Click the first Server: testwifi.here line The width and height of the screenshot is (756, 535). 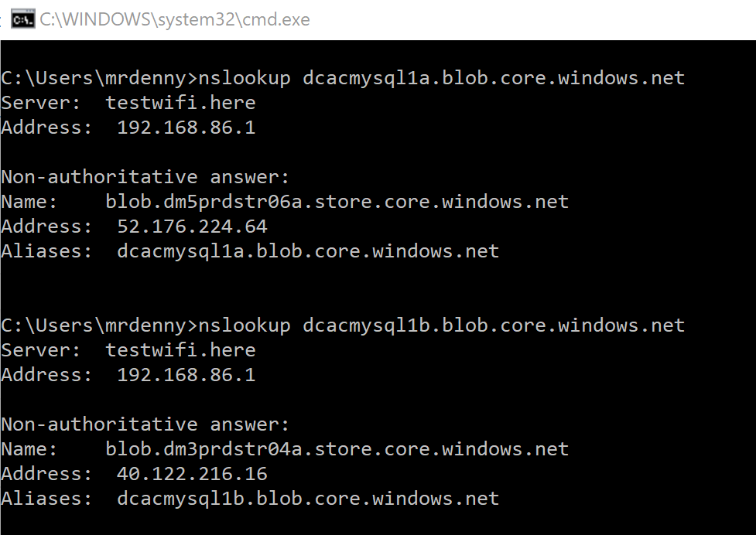[x=128, y=103]
